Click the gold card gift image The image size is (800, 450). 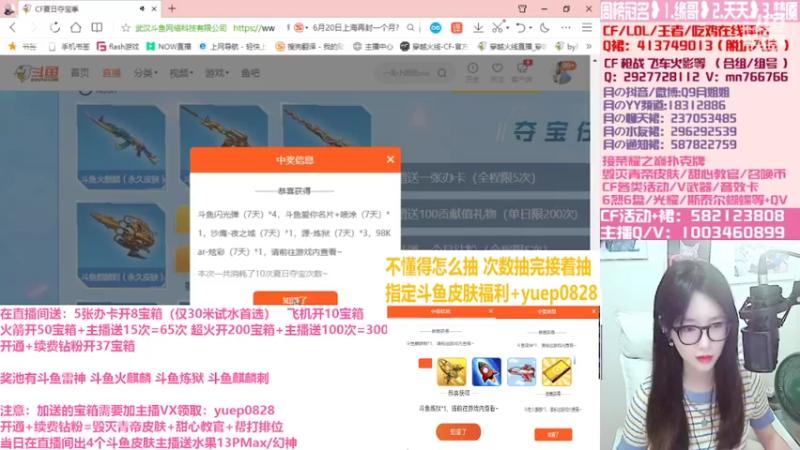(x=557, y=371)
